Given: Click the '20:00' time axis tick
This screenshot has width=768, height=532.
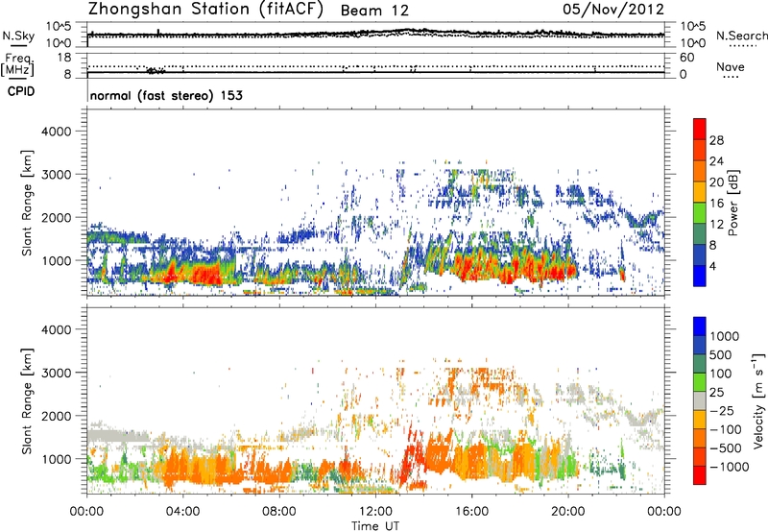Looking at the screenshot, I should point(568,512).
